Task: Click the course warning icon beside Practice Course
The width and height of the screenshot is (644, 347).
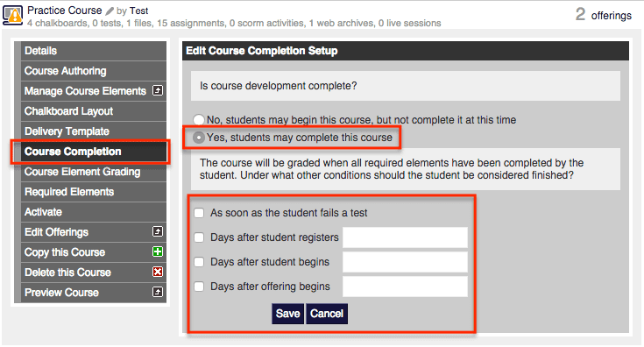Action: tap(13, 16)
